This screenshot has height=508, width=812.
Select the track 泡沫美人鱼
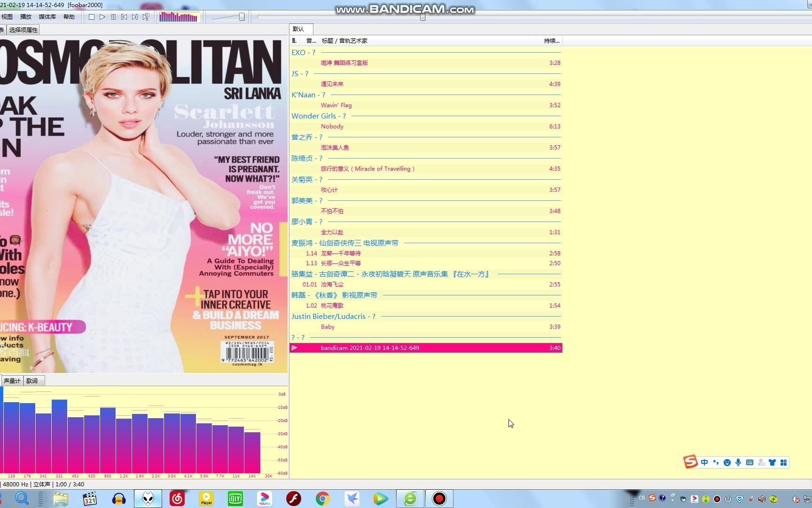coord(426,147)
